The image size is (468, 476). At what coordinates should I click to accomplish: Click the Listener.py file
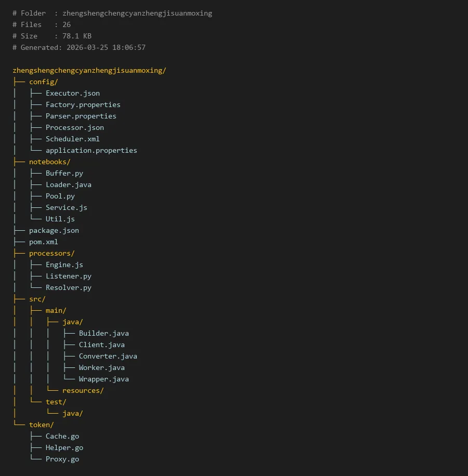click(x=68, y=276)
